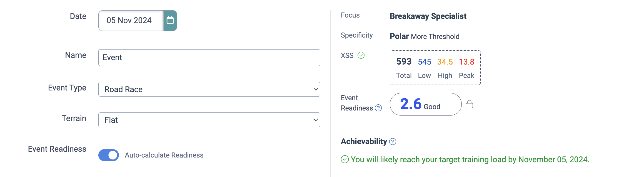Click the green check icon before achievability message
The image size is (644, 177).
pos(345,159)
